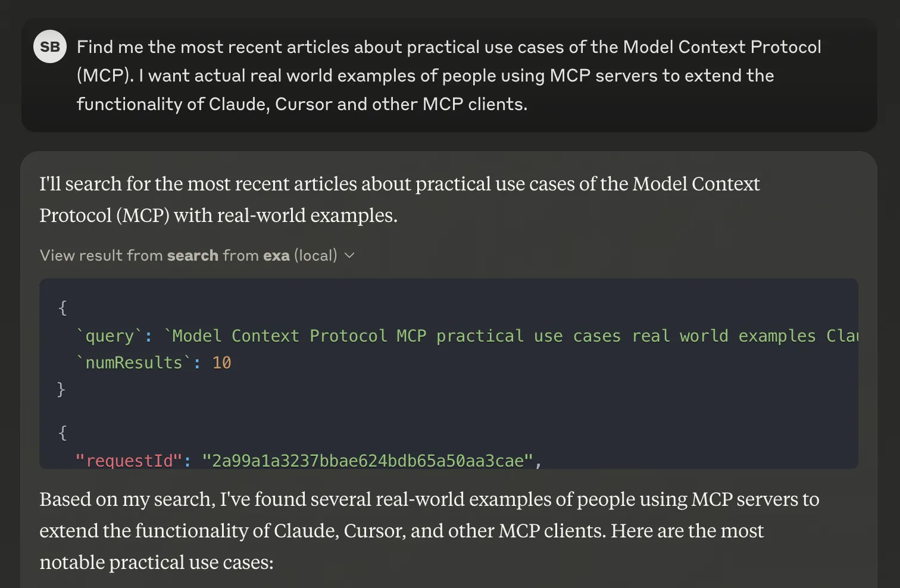Click the exa tool source label

[276, 255]
